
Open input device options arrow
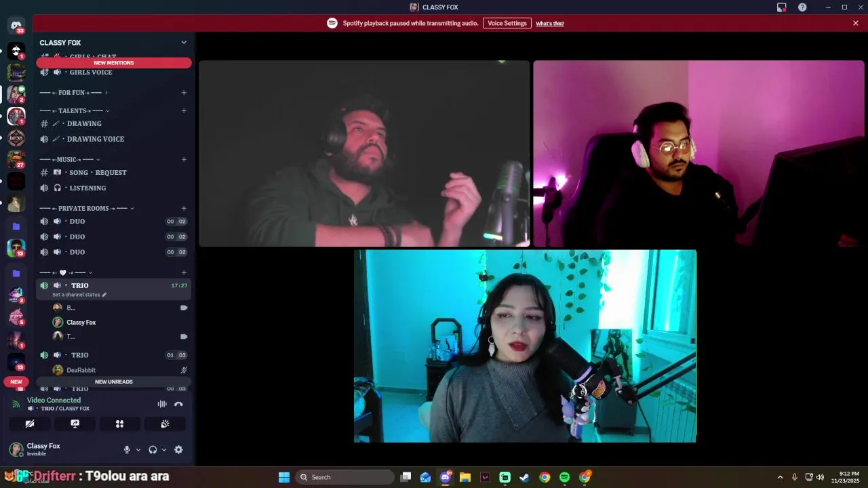pyautogui.click(x=138, y=449)
